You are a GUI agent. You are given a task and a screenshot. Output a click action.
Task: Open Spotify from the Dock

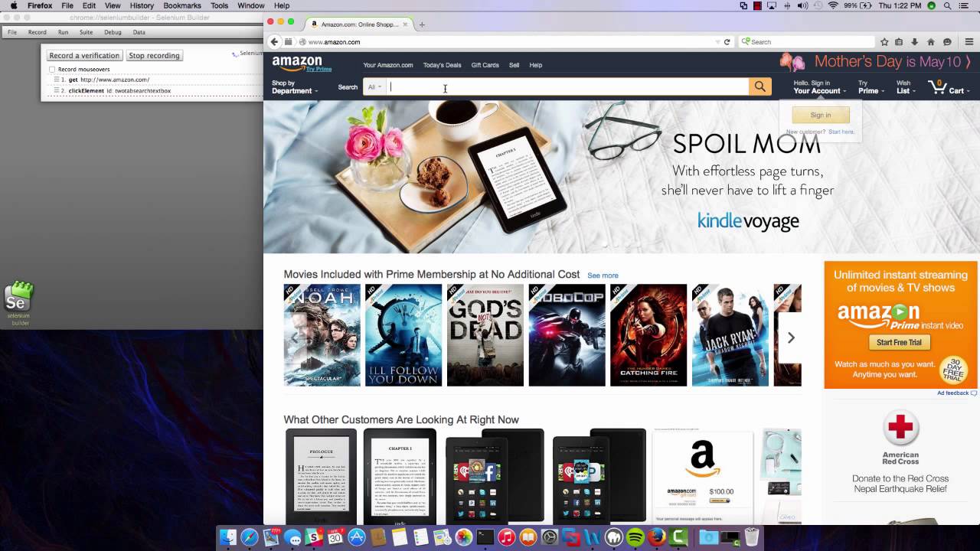click(635, 538)
